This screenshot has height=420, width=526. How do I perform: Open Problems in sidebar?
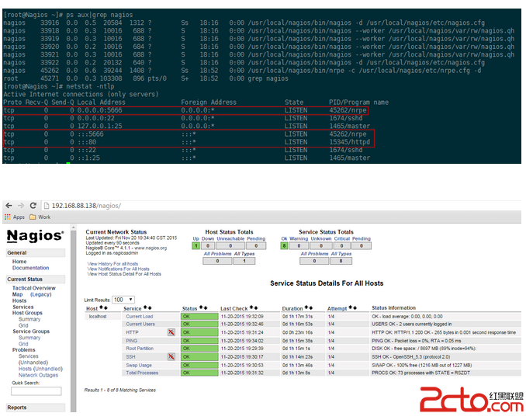(24, 350)
